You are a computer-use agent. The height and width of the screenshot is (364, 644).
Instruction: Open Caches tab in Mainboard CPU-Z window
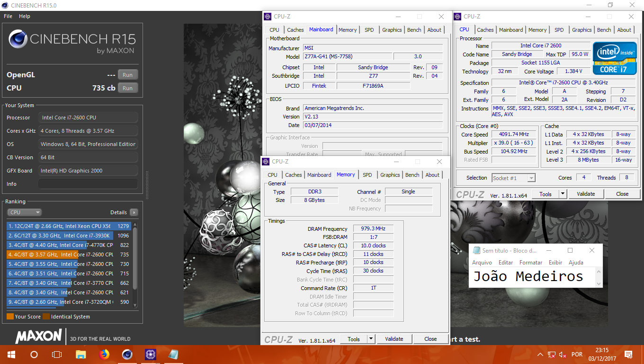(x=295, y=30)
